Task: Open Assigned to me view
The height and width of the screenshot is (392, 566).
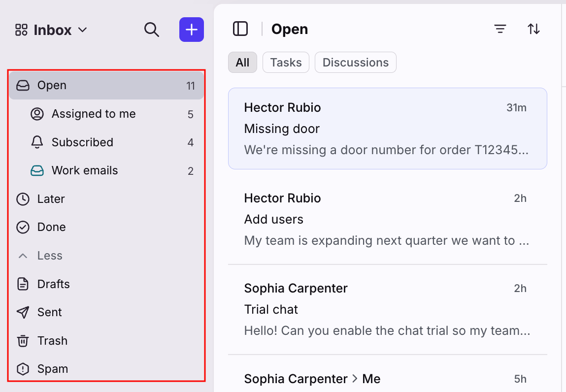Action: (106, 114)
